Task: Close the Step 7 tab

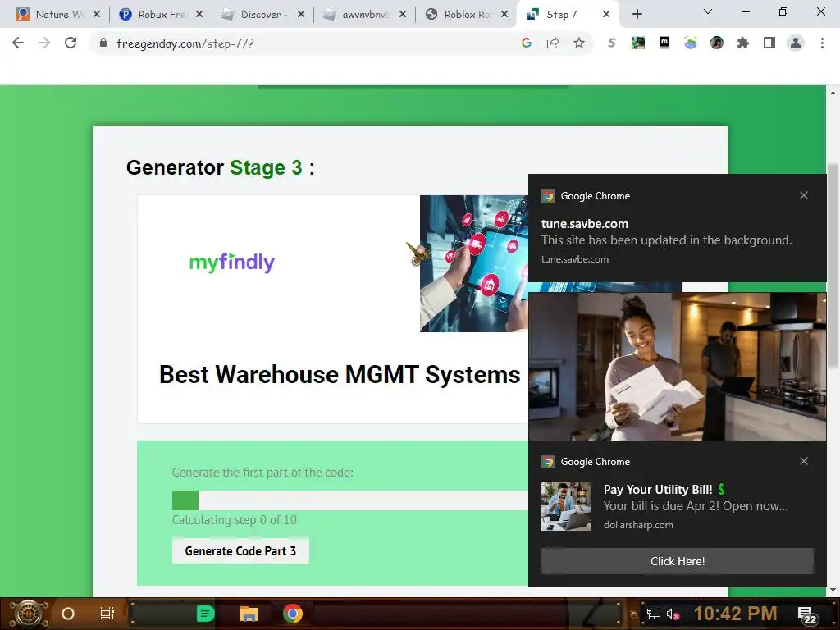Action: pyautogui.click(x=606, y=15)
